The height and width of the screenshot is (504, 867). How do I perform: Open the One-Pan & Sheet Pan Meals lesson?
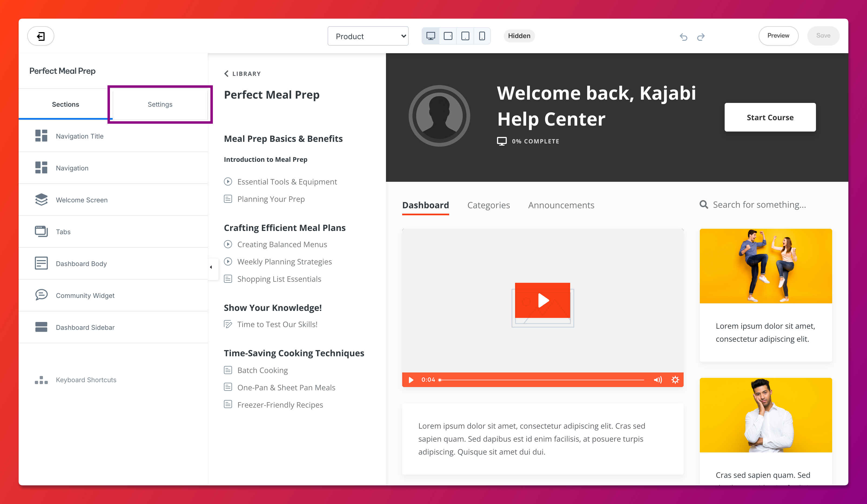click(286, 387)
